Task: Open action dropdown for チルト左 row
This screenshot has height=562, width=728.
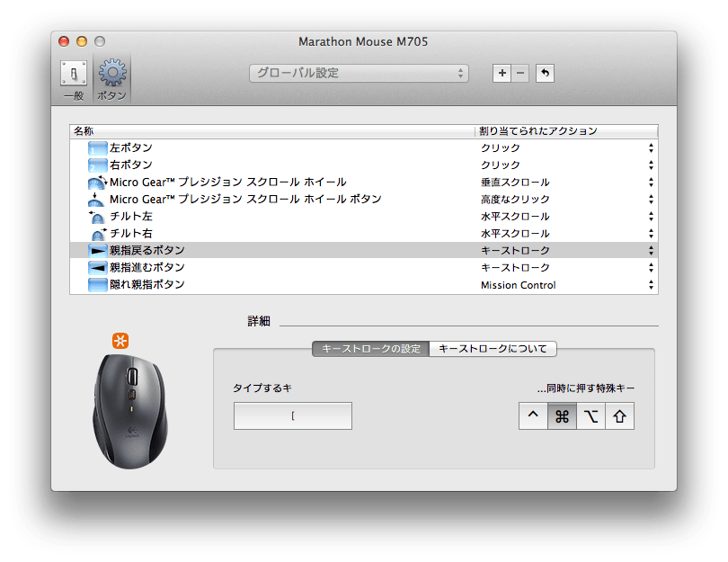Action: coord(651,217)
